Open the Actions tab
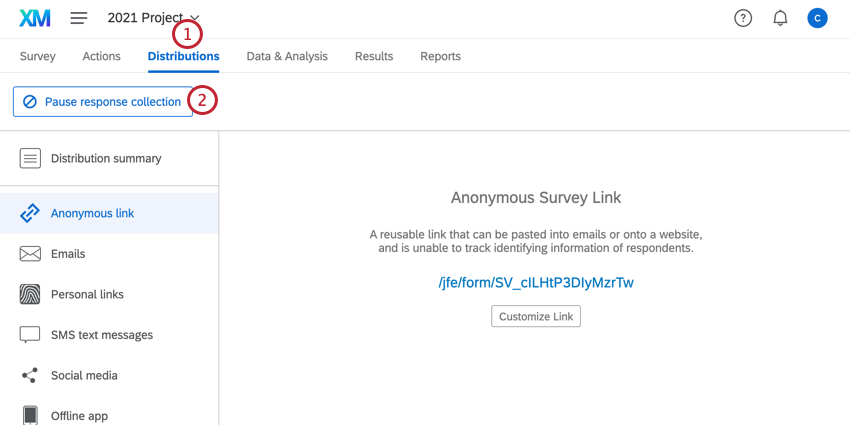Image resolution: width=850 pixels, height=425 pixels. 102,56
